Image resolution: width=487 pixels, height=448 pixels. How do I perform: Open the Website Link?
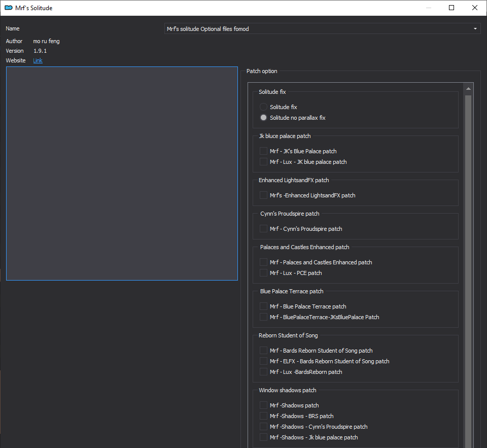point(38,60)
